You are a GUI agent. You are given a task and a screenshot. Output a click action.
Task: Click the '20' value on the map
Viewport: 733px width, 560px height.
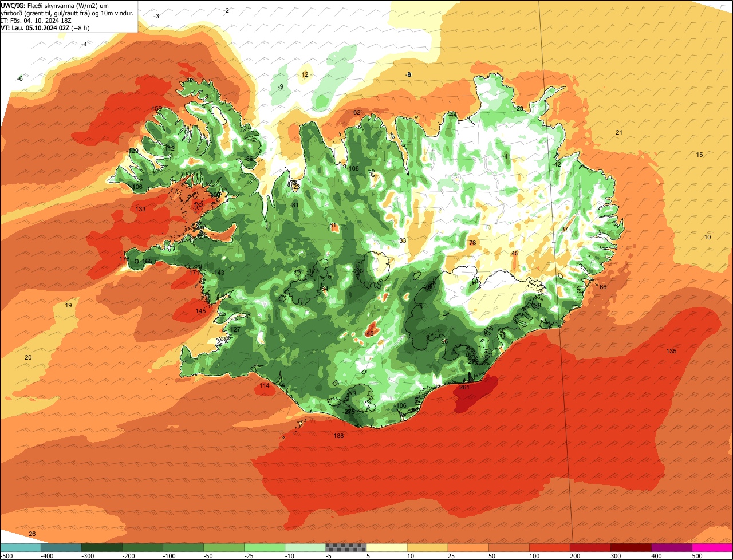click(x=28, y=358)
